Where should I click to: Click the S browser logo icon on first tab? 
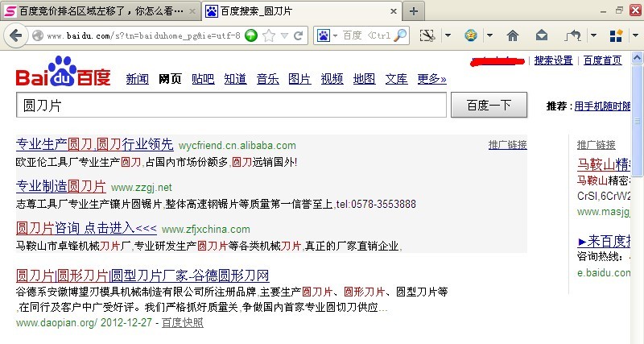click(10, 11)
